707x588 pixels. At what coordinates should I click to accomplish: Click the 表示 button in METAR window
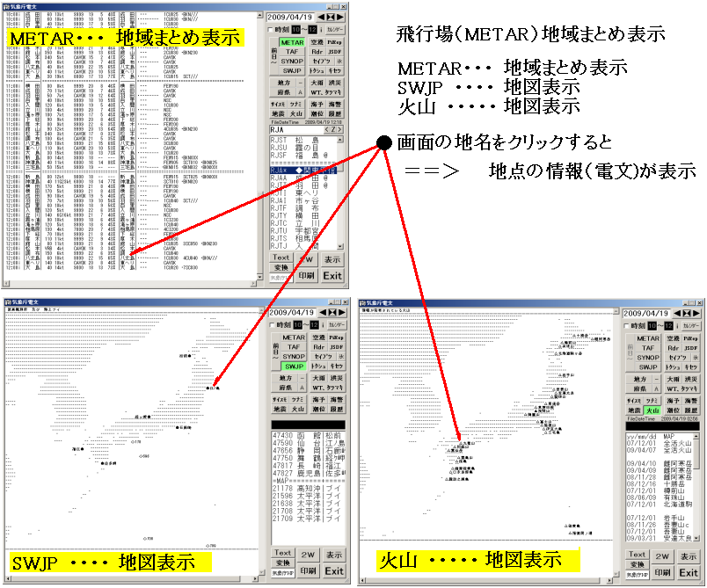pyautogui.click(x=332, y=259)
